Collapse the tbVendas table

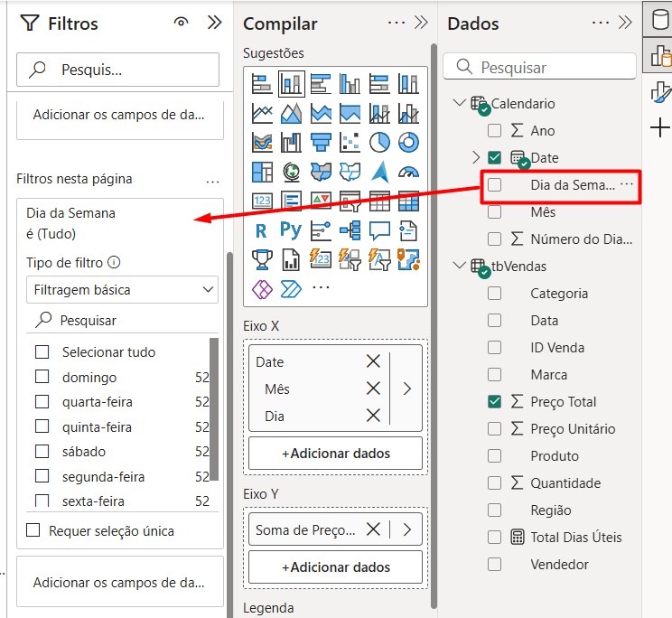[459, 266]
